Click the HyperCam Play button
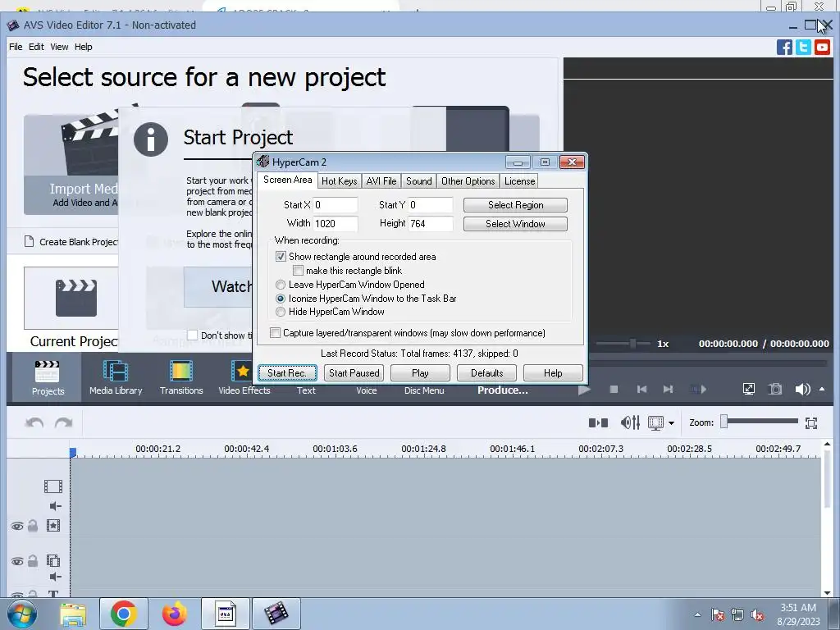 (x=420, y=373)
